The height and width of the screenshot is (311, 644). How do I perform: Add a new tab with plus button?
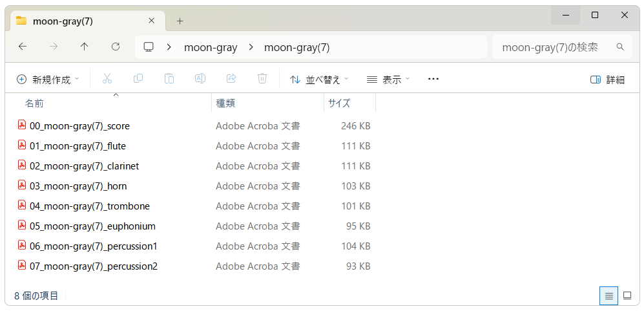(180, 21)
